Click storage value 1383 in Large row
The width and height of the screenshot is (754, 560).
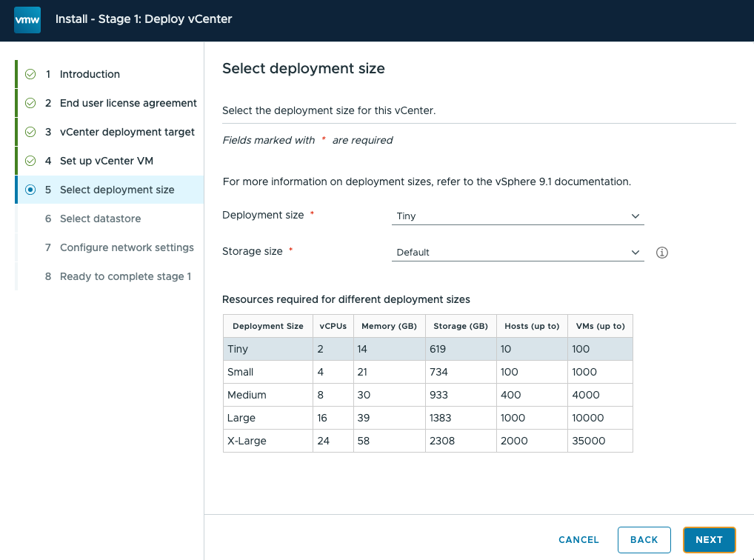pyautogui.click(x=441, y=418)
